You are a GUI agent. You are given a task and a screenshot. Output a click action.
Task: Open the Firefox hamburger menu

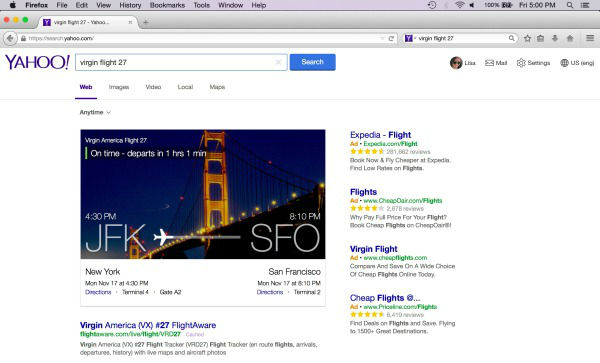click(590, 38)
